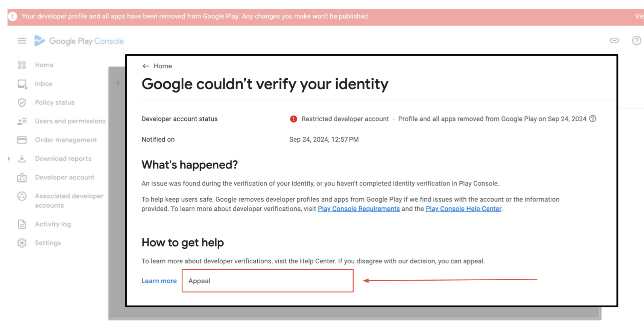Open Developer account menu item
The height and width of the screenshot is (322, 644).
(x=65, y=178)
